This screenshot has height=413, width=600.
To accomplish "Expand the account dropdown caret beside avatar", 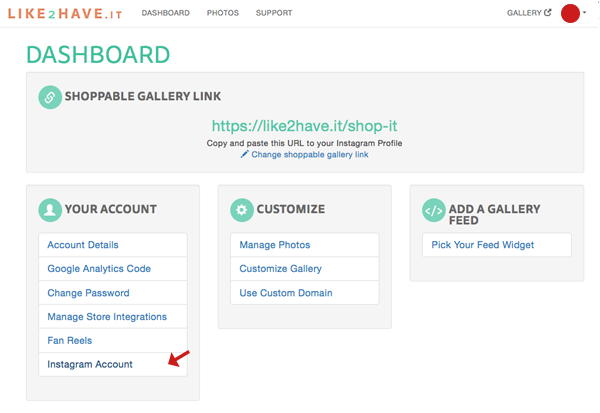I will click(585, 14).
